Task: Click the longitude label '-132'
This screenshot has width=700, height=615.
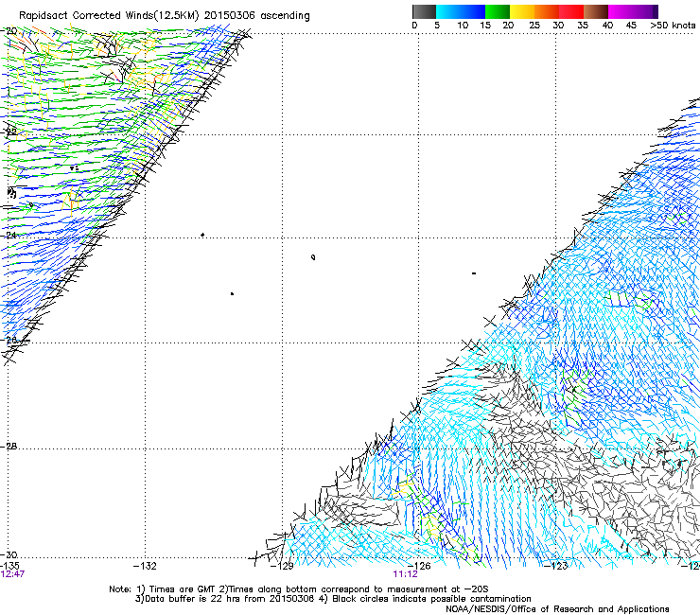Action: 145,566
